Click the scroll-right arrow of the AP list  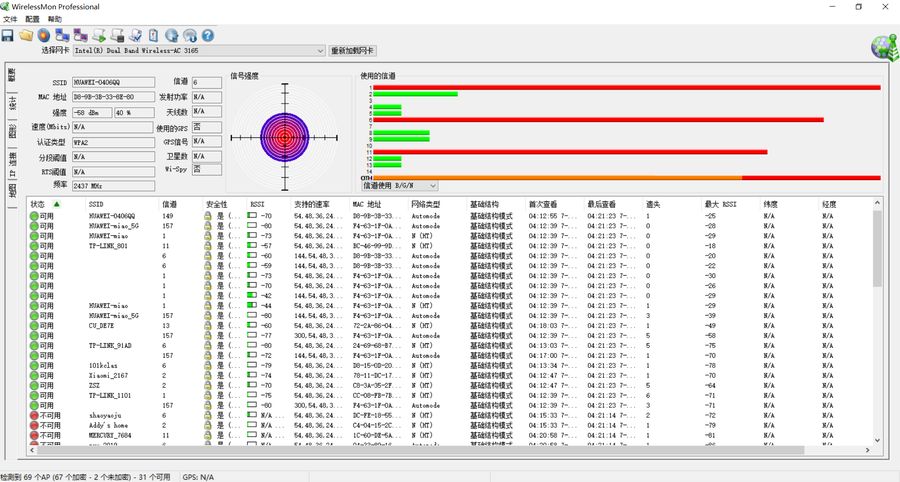coord(867,450)
